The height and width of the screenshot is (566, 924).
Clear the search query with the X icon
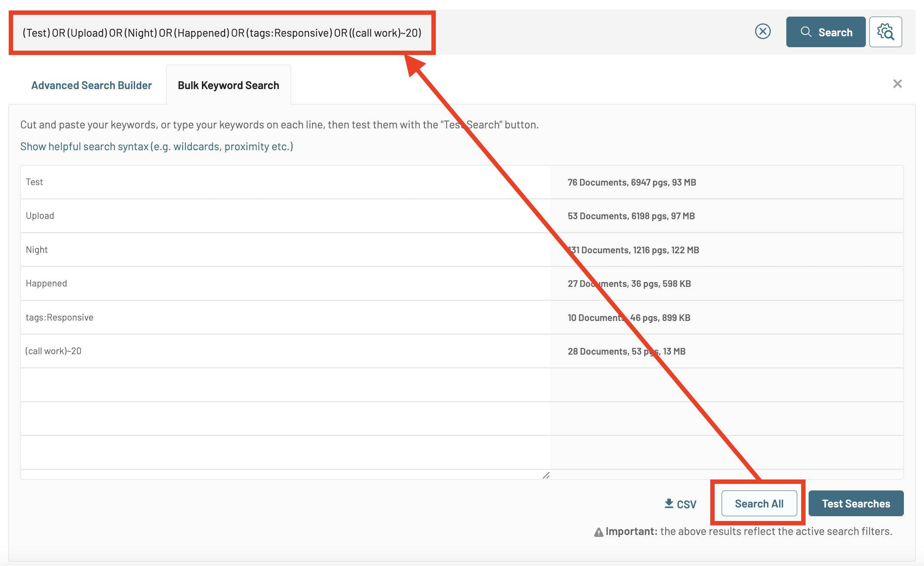[x=763, y=31]
